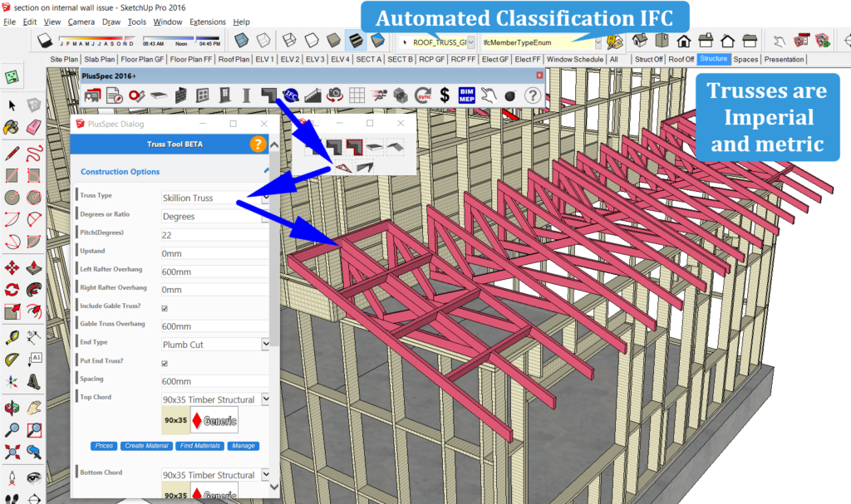Viewport: 851px width, 504px height.
Task: Open the BIM MEP tool
Action: 467,95
